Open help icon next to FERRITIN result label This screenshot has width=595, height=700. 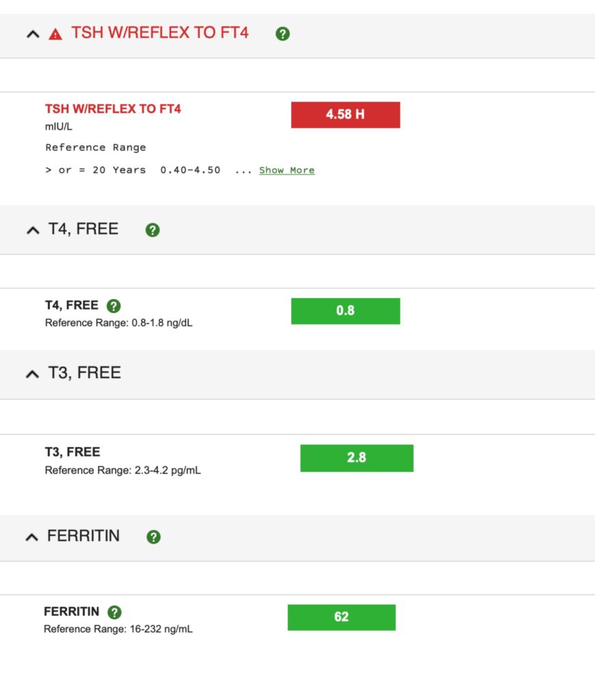(114, 612)
